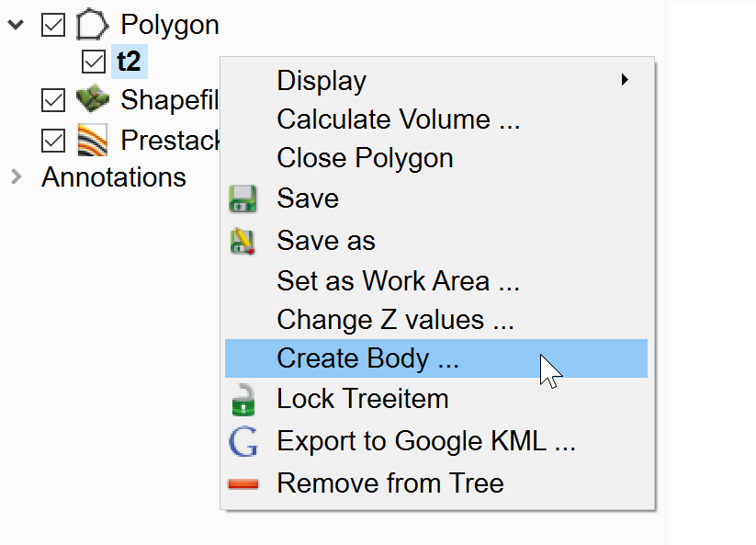Open the Display submenu arrow

point(625,81)
